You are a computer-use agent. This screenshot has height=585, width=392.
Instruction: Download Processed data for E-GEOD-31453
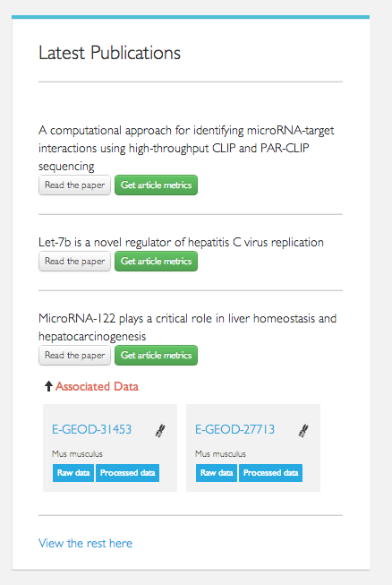(127, 473)
